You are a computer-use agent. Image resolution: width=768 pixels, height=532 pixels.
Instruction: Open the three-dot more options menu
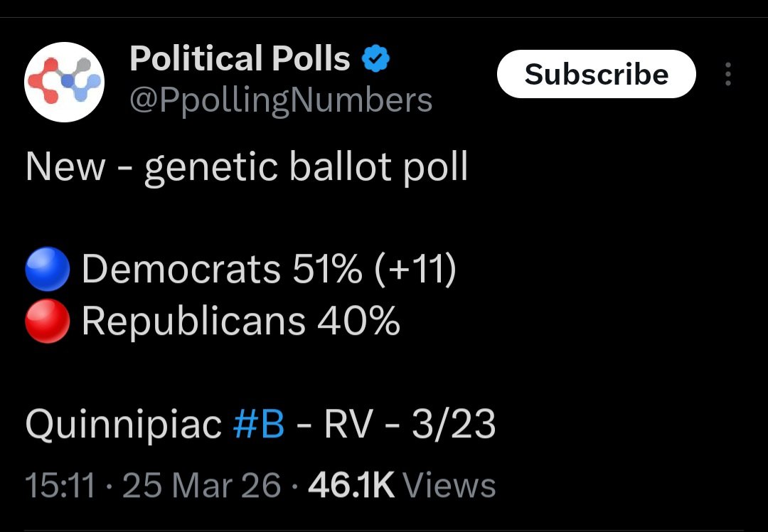(727, 75)
